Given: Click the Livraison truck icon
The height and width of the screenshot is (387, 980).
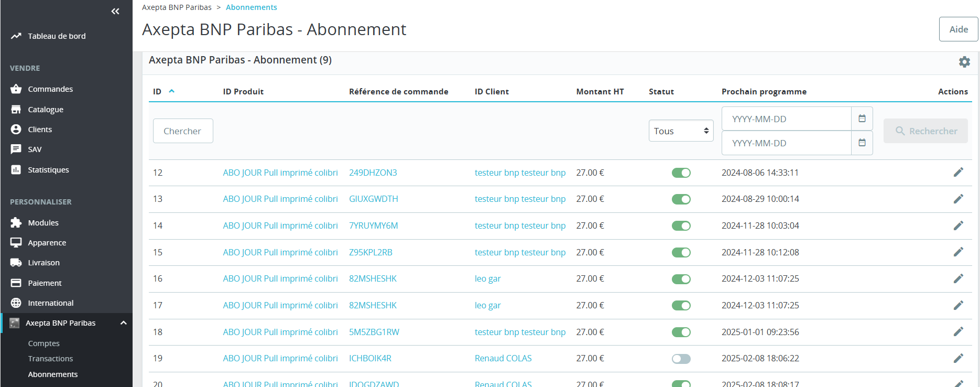Looking at the screenshot, I should click(x=16, y=262).
